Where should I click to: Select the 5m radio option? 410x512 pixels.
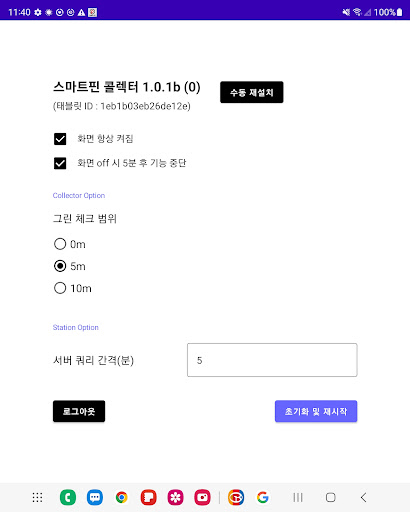(60, 266)
